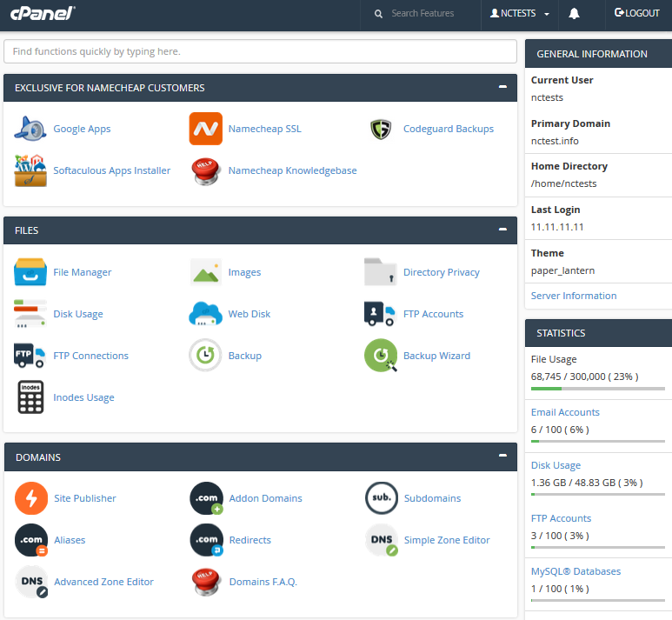Viewport: 672px width, 620px height.
Task: Click the LOGOUT button
Action: (637, 13)
